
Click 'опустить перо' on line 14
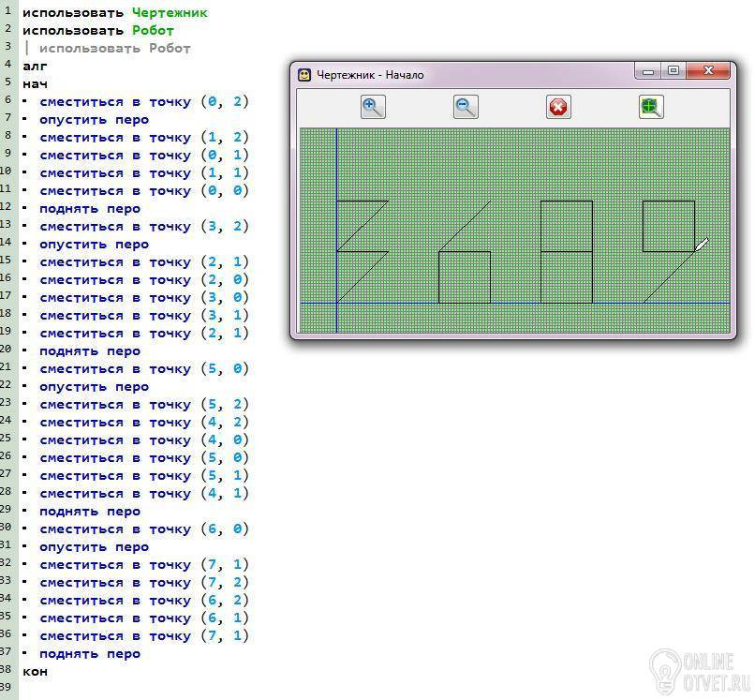[x=94, y=245]
